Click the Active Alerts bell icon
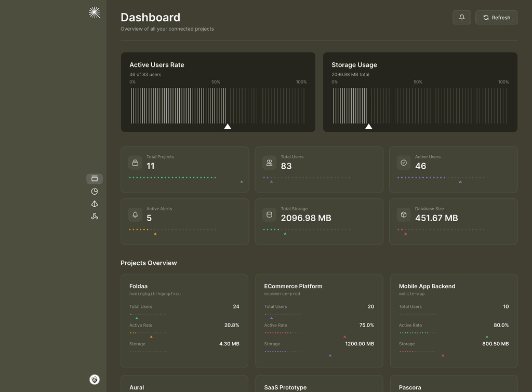Viewport: 532px width, 392px height. [x=135, y=214]
